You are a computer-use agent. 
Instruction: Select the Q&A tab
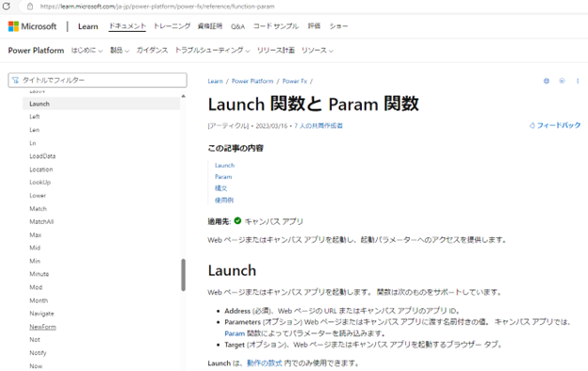tap(237, 26)
